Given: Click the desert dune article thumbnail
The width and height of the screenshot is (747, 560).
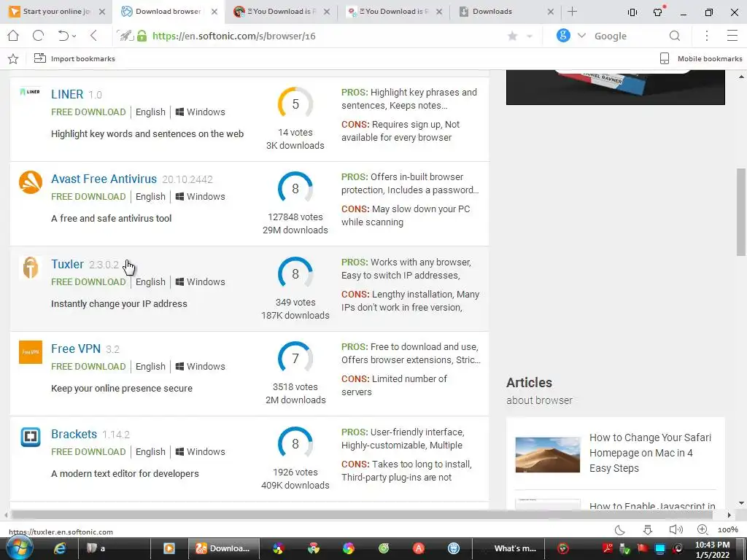Looking at the screenshot, I should [548, 455].
